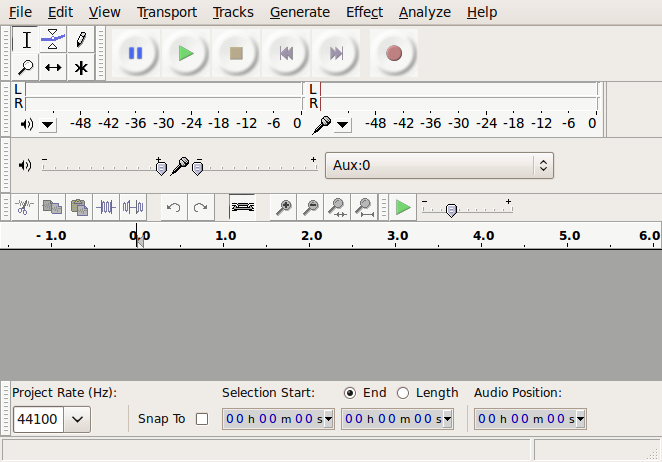Enable the Snap To checkbox
The width and height of the screenshot is (662, 462).
202,419
